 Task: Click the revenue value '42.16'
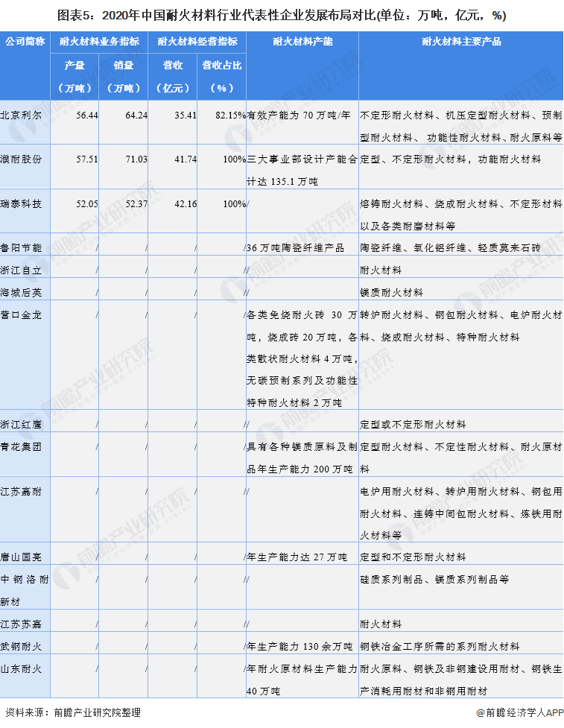tap(186, 204)
